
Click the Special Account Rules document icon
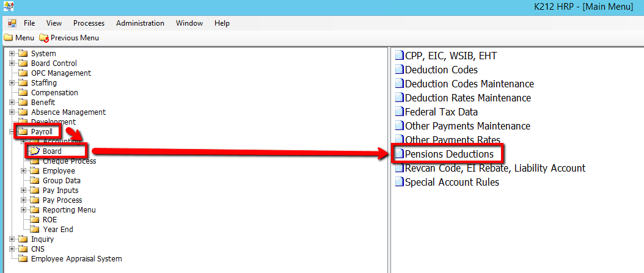pyautogui.click(x=399, y=182)
